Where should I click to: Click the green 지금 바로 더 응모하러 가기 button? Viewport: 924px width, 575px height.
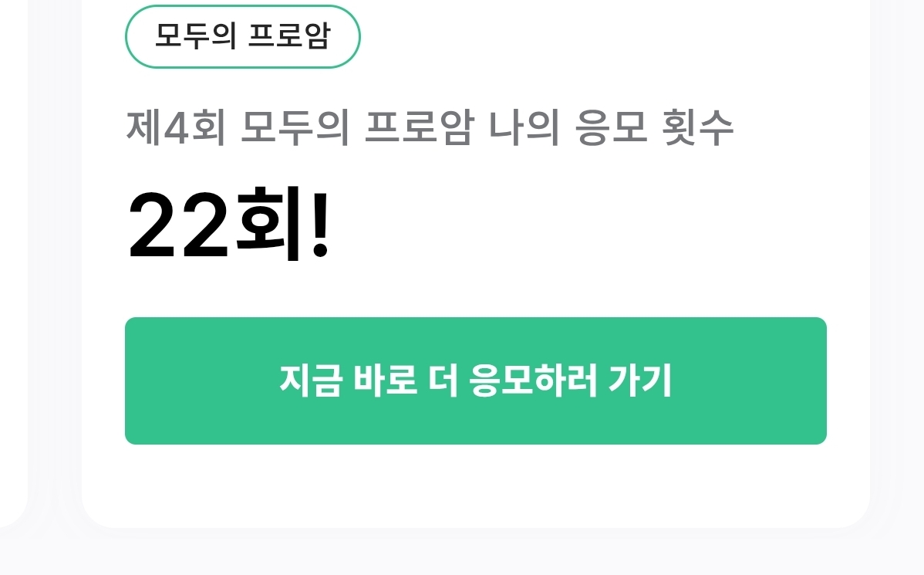click(x=476, y=381)
